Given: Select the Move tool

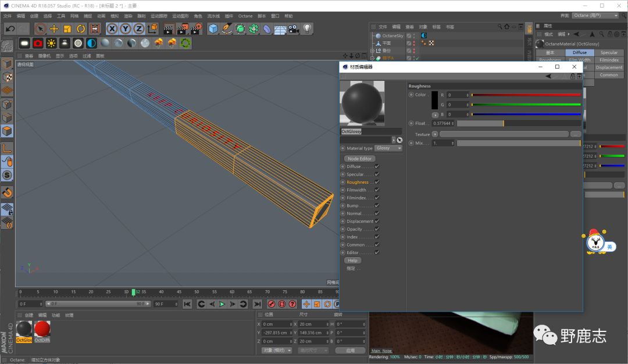Looking at the screenshot, I should [x=54, y=28].
